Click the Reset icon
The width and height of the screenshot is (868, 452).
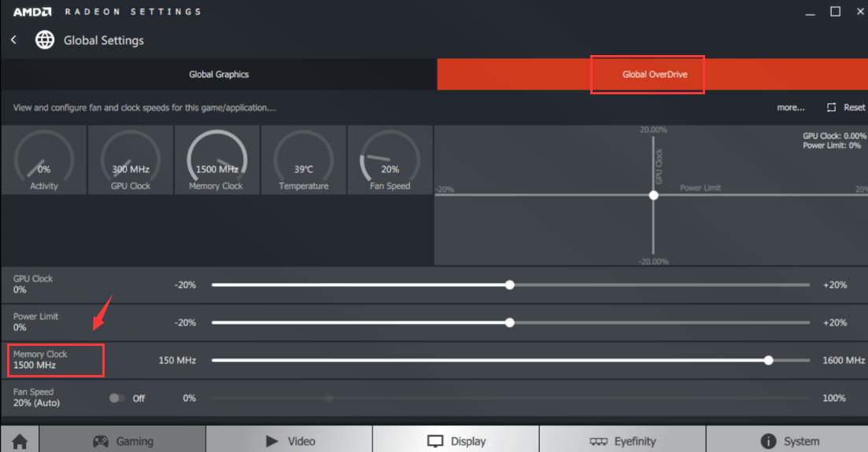coord(832,108)
